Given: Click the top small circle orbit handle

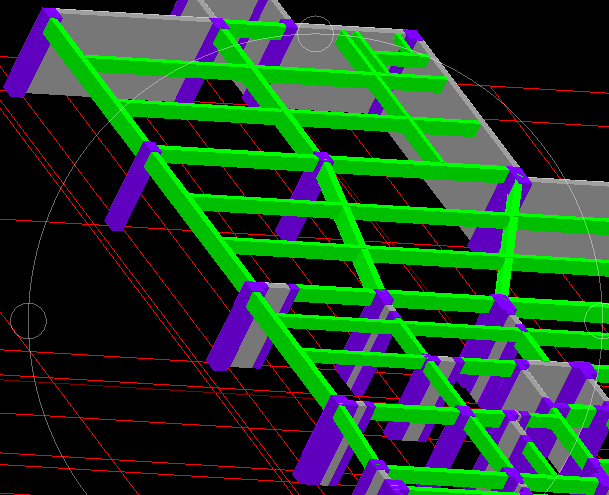Looking at the screenshot, I should (x=315, y=34).
